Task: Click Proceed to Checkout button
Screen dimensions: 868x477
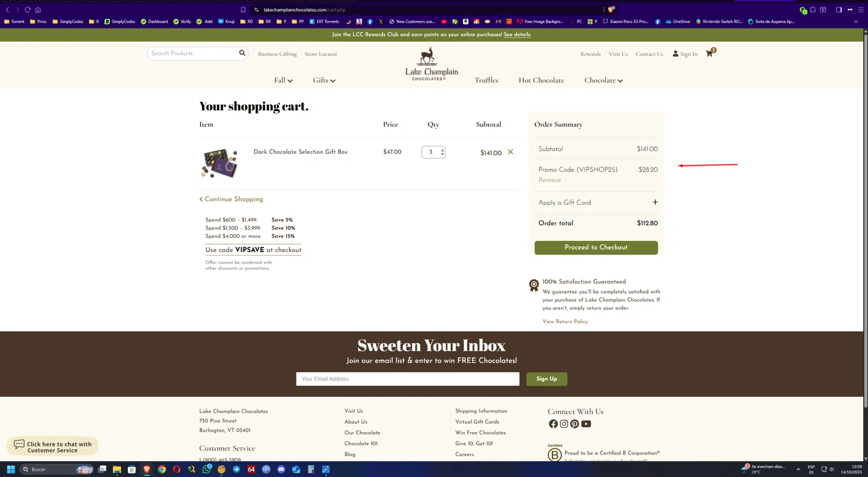Action: (596, 247)
